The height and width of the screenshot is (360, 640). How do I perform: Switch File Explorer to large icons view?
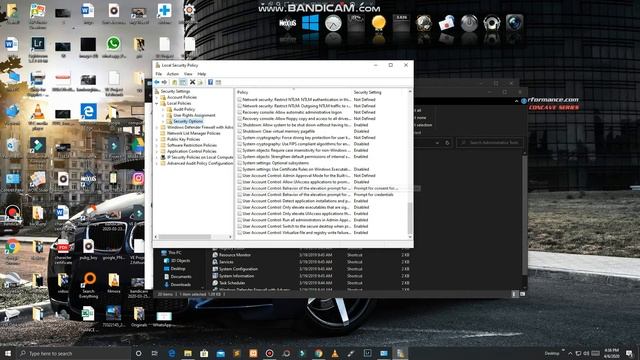coord(522,294)
